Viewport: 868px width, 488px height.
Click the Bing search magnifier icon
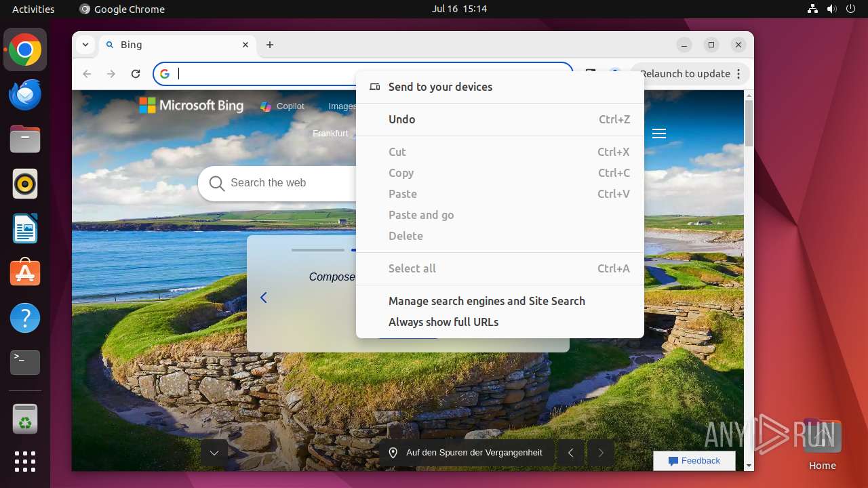pyautogui.click(x=217, y=183)
